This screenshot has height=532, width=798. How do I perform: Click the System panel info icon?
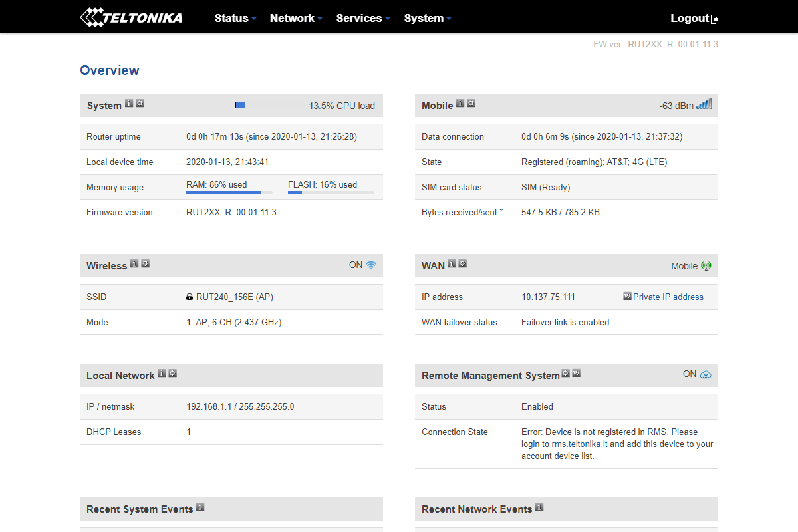[129, 104]
